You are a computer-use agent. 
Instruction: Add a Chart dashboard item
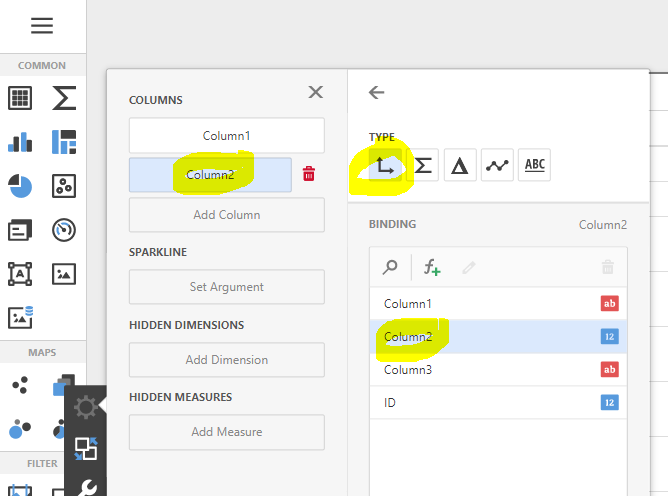[x=20, y=142]
